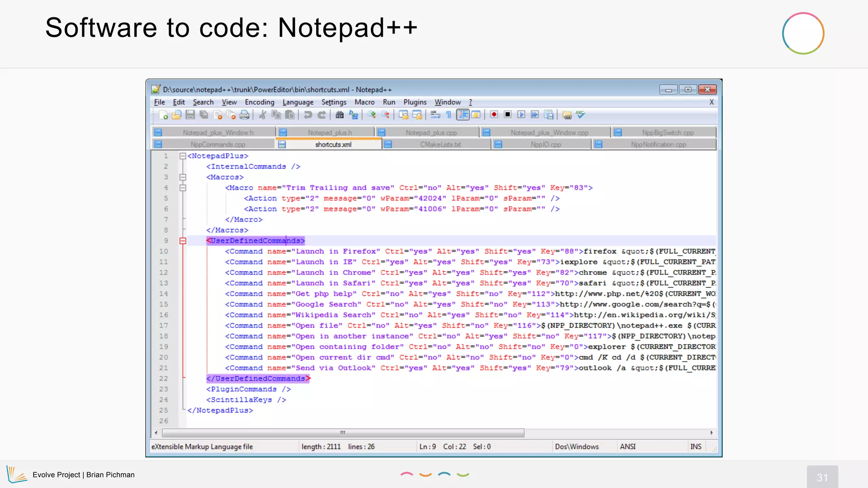Click the Cut scissors icon
868x488 pixels.
pos(263,115)
